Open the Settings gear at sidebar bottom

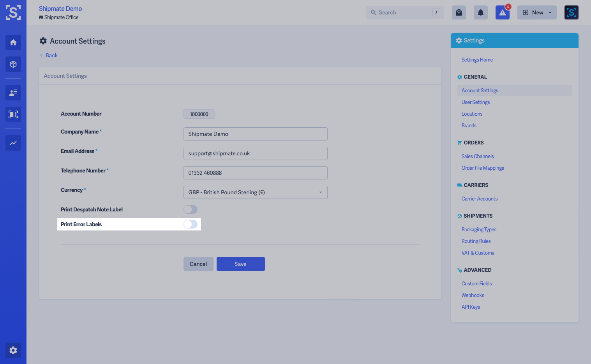(13, 350)
